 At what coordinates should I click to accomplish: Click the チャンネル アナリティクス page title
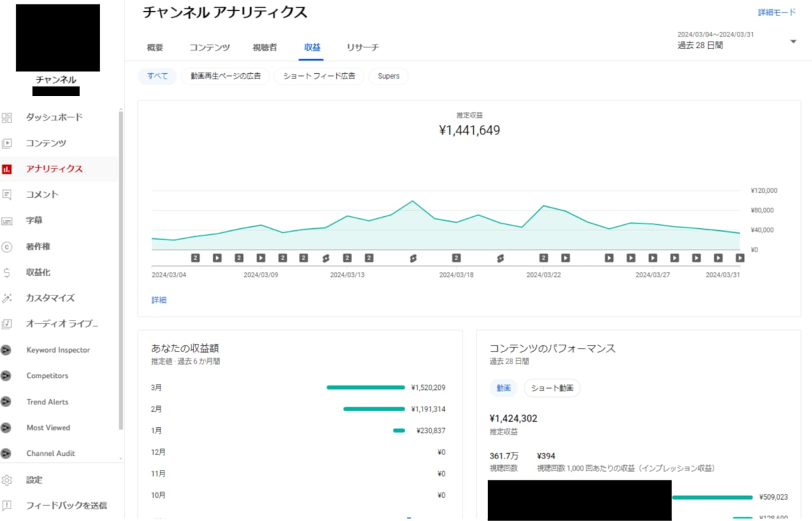click(225, 12)
